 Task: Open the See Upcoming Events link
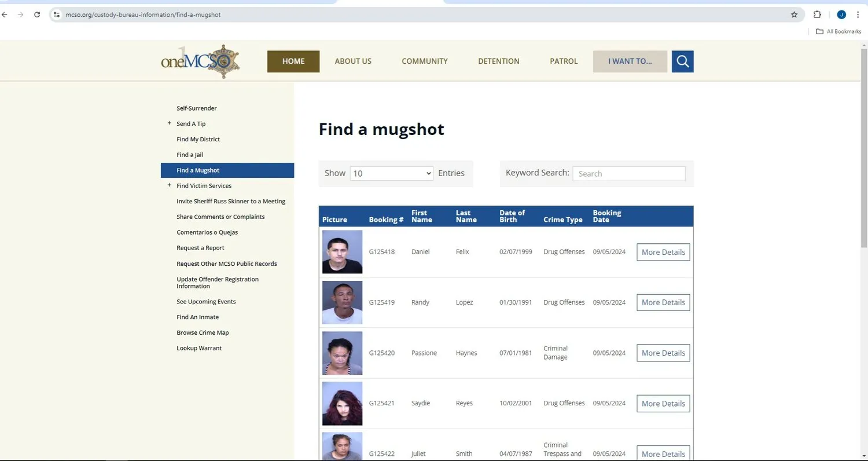[206, 302]
